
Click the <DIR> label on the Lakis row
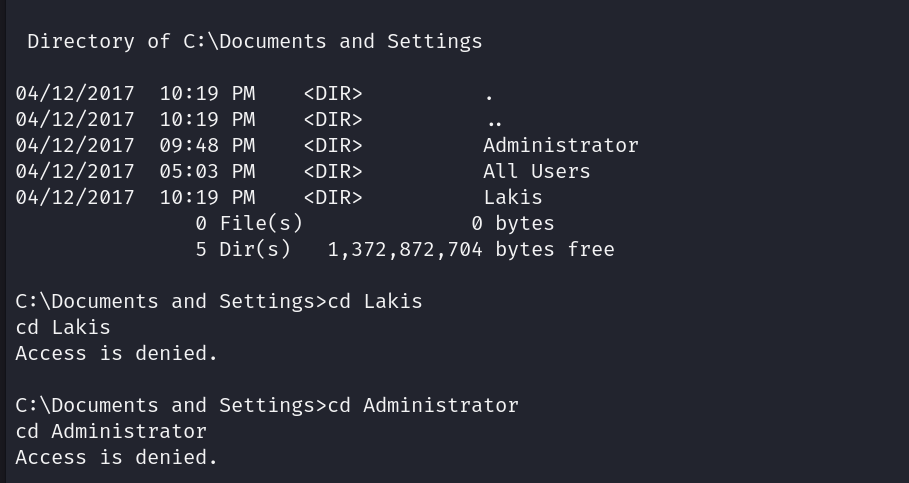point(333,197)
